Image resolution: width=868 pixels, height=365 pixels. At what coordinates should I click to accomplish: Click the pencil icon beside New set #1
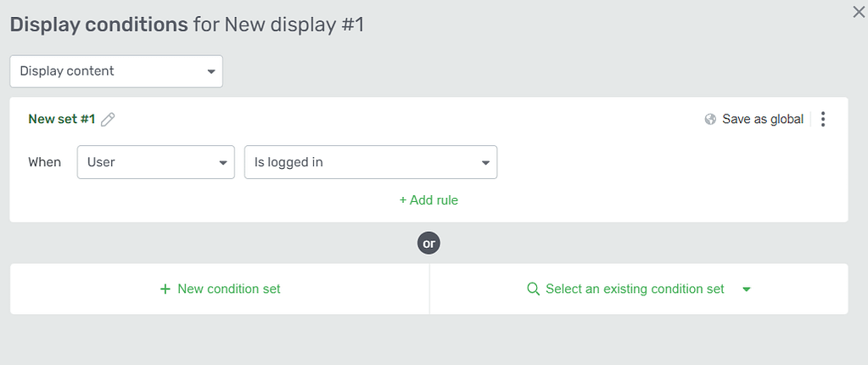pyautogui.click(x=108, y=120)
